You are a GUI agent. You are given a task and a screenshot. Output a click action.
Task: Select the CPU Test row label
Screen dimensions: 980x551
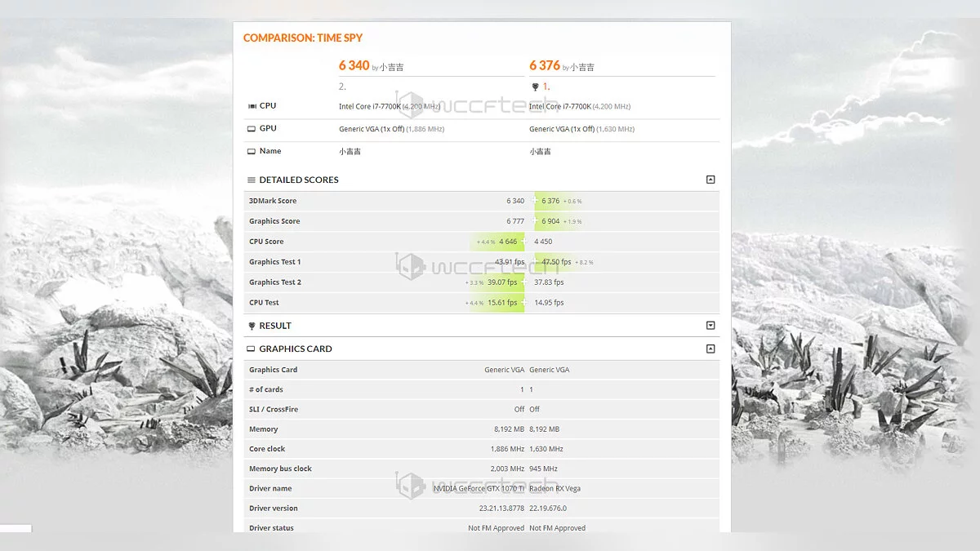[264, 303]
